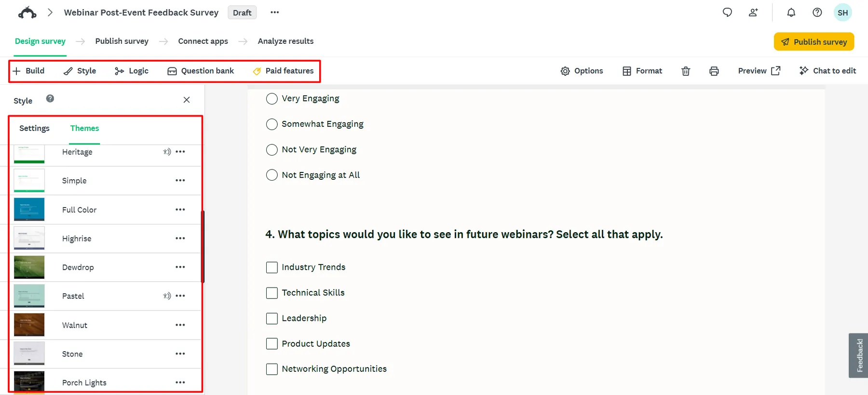Go to Analyze results step
Screen dimensions: 868x395
coord(285,41)
